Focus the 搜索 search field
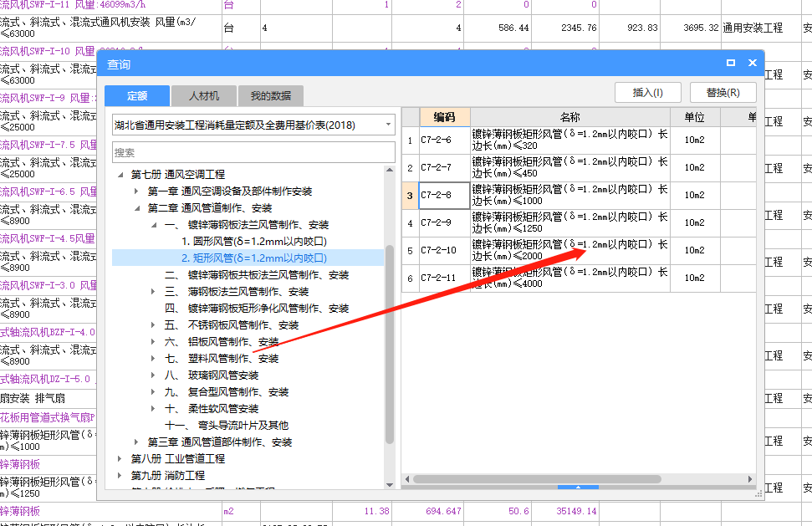This screenshot has width=812, height=526. (253, 153)
